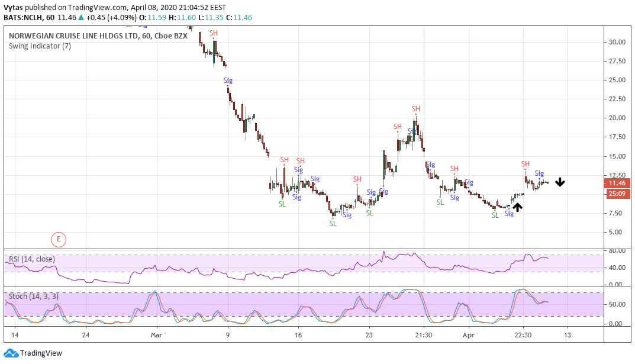Open the author name Vytas
This screenshot has width=635, height=364.
point(14,7)
